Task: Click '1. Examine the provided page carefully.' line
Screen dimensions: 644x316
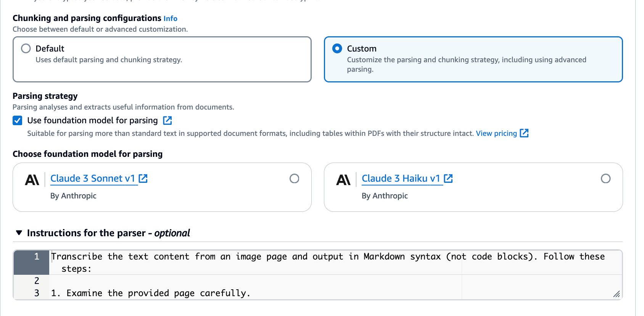Action: click(151, 293)
